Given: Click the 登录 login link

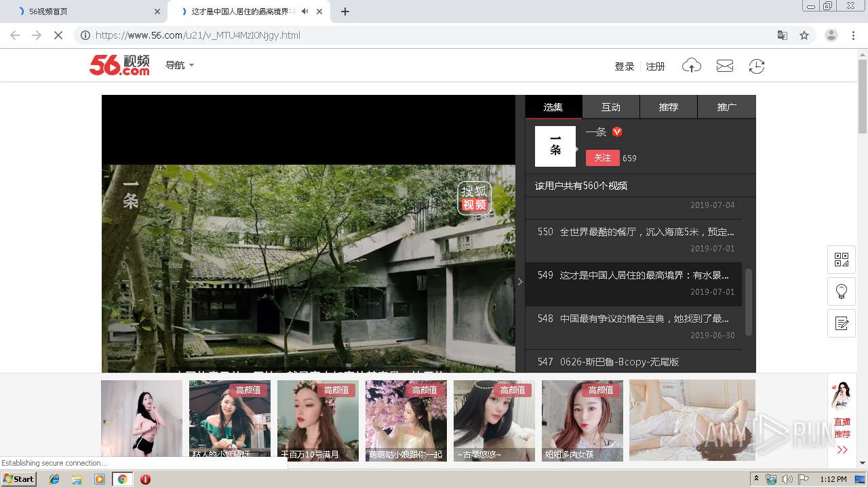Looking at the screenshot, I should pos(625,66).
